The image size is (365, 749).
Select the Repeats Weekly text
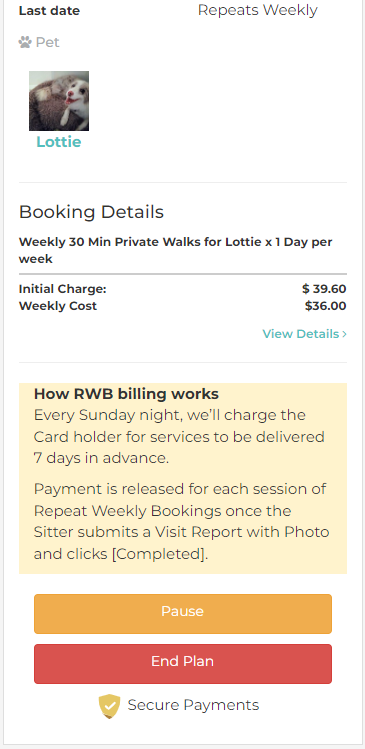click(258, 10)
